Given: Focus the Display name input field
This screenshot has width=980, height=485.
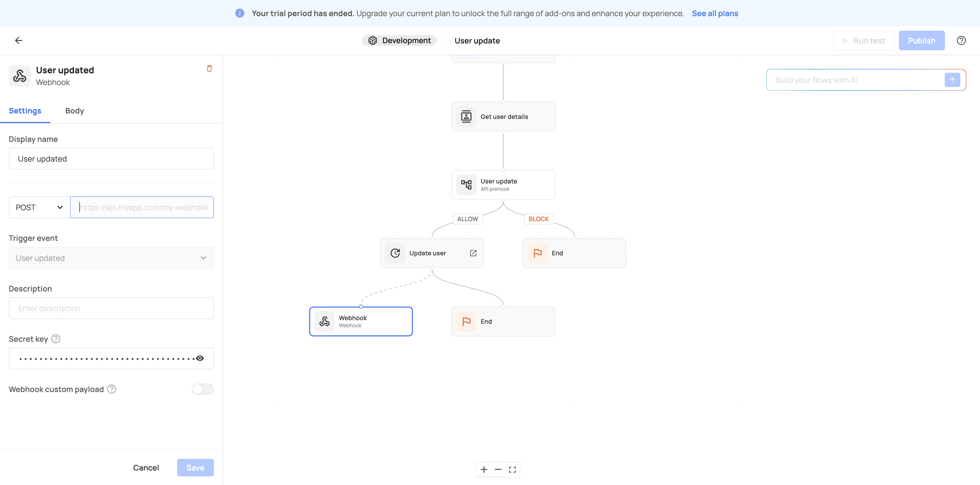Looking at the screenshot, I should click(x=111, y=159).
